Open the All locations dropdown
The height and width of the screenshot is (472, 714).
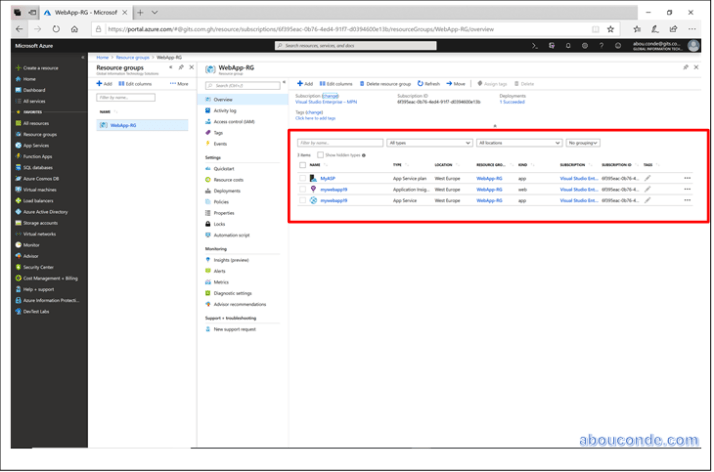coord(518,143)
